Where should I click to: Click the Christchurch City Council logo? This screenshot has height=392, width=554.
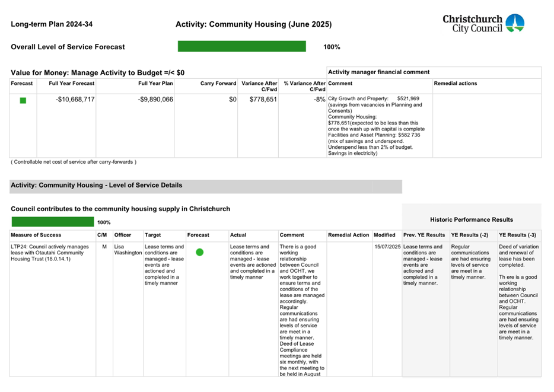pos(483,23)
